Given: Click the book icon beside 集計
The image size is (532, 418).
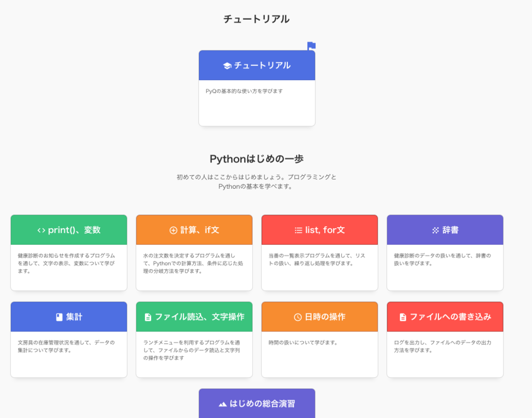Looking at the screenshot, I should coord(59,317).
